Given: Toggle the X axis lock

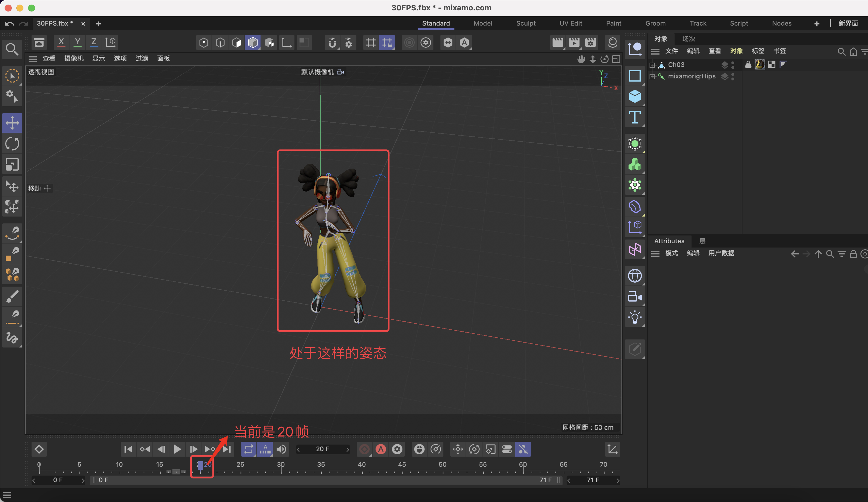Looking at the screenshot, I should (x=61, y=43).
